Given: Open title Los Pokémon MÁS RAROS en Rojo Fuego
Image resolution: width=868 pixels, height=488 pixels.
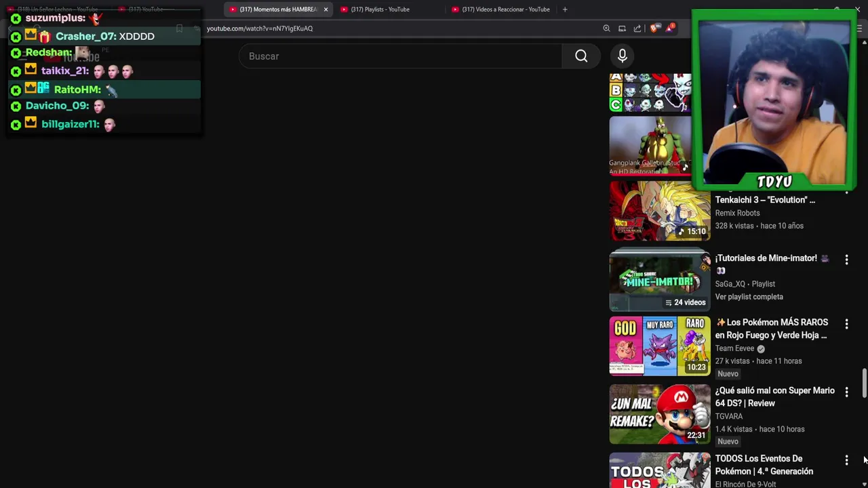Looking at the screenshot, I should click(772, 329).
